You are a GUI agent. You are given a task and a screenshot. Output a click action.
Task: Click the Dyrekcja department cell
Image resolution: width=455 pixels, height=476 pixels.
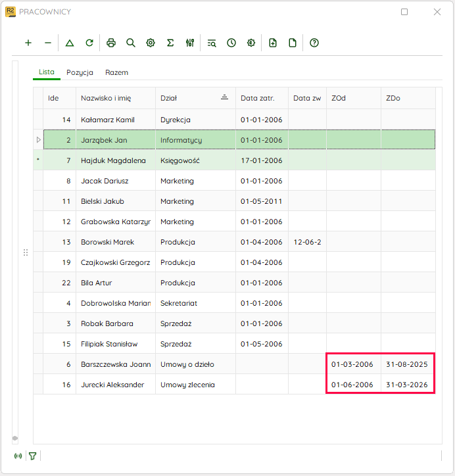195,120
